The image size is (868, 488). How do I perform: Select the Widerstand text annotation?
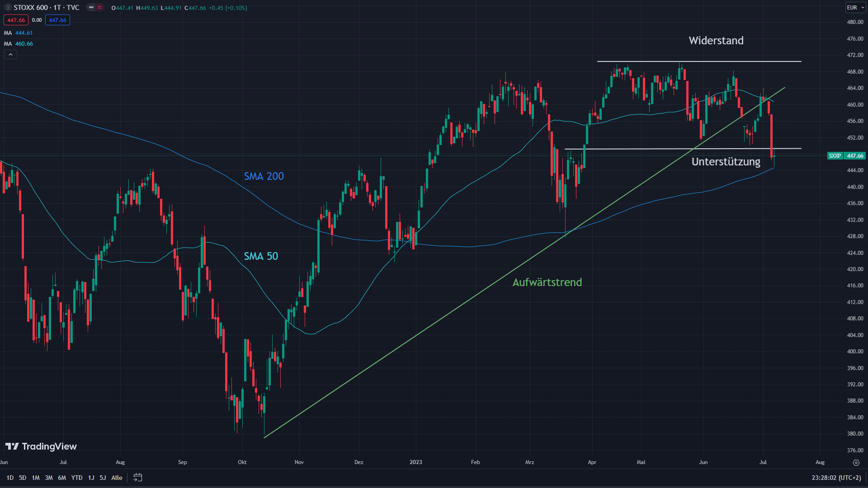pyautogui.click(x=716, y=41)
